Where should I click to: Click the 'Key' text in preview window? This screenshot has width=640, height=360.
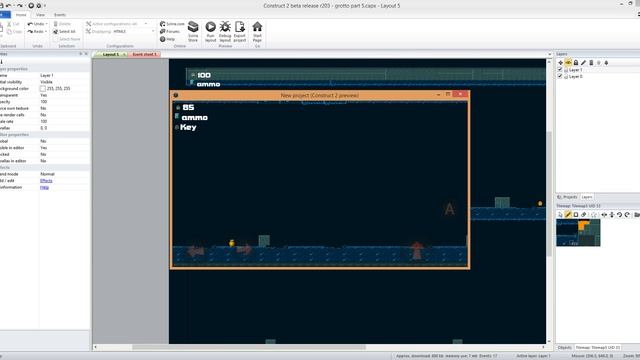(188, 127)
